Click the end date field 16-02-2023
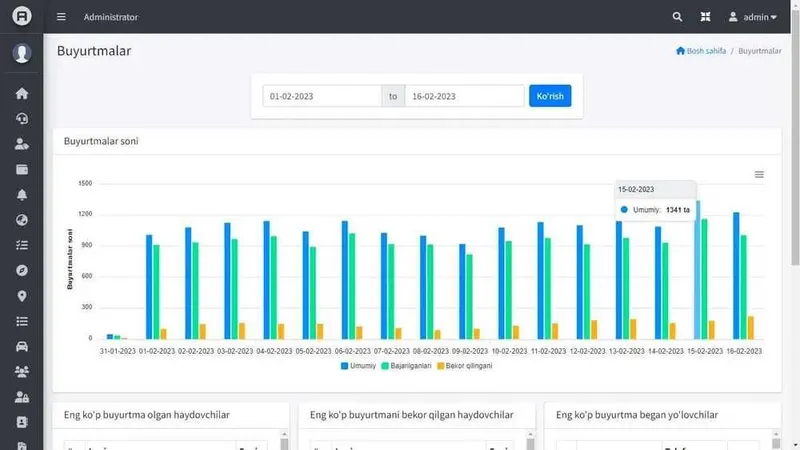Image resolution: width=800 pixels, height=450 pixels. (464, 96)
